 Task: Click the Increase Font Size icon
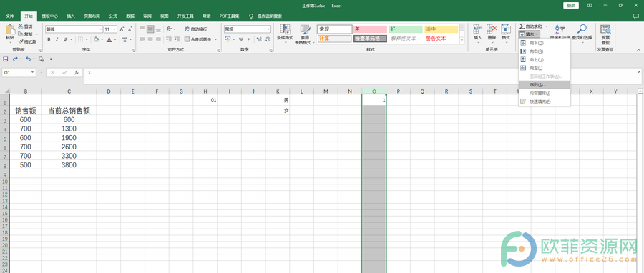coord(122,29)
